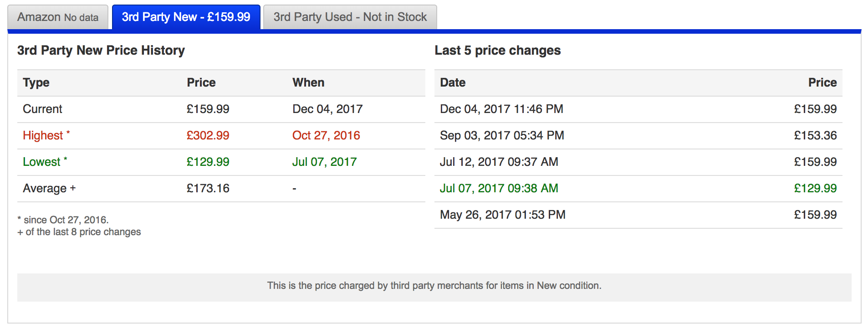Viewport: 868px width, 329px height.
Task: Click the £302.99 highest price value
Action: tap(208, 135)
